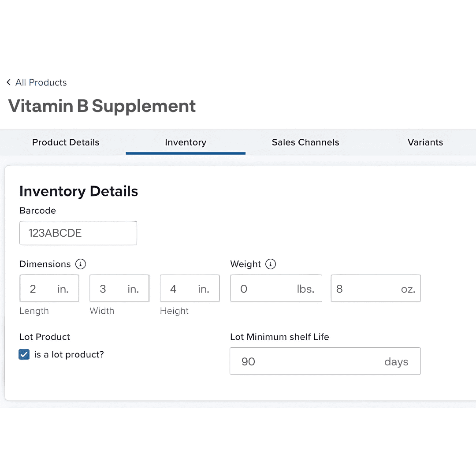Click the weight ounces (oz.) field
The width and height of the screenshot is (476, 476).
pyautogui.click(x=376, y=289)
